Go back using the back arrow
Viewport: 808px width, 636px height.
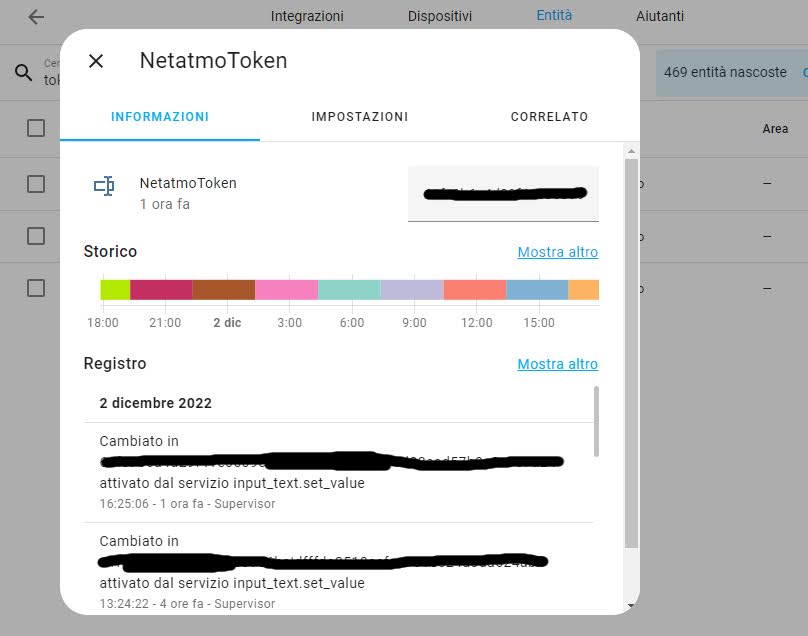click(x=36, y=17)
